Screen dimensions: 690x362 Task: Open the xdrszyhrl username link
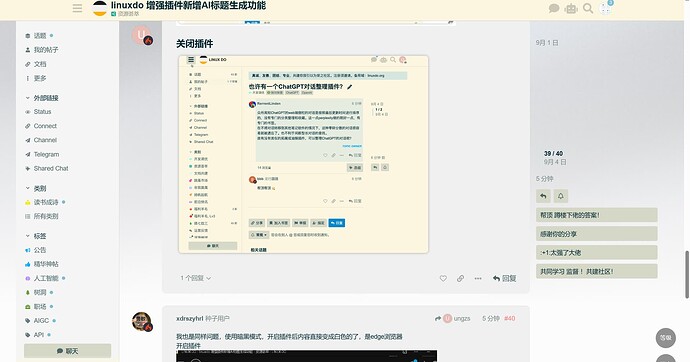[x=190, y=318]
